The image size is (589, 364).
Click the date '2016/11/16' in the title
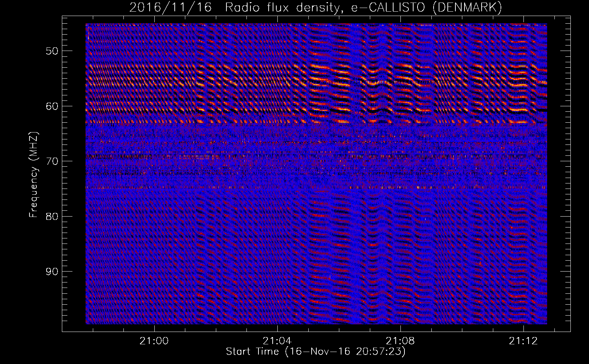coord(170,8)
